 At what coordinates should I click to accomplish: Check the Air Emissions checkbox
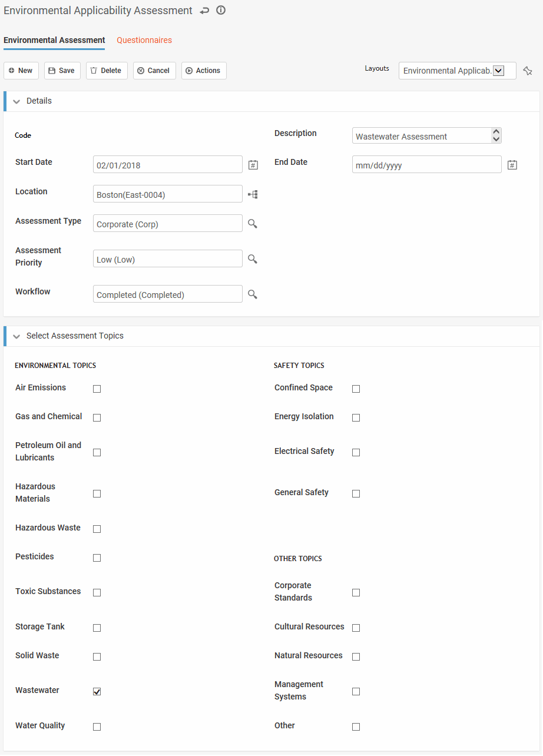[x=97, y=389]
